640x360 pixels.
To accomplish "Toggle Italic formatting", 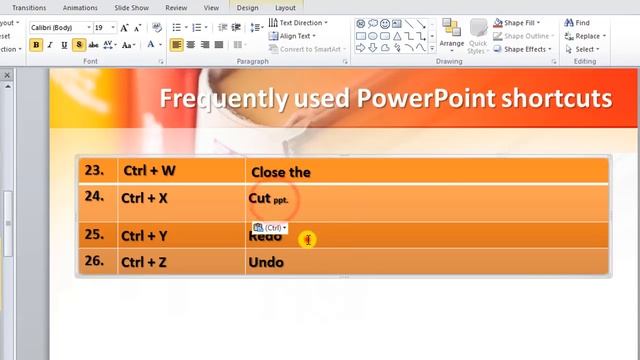I will click(50, 44).
